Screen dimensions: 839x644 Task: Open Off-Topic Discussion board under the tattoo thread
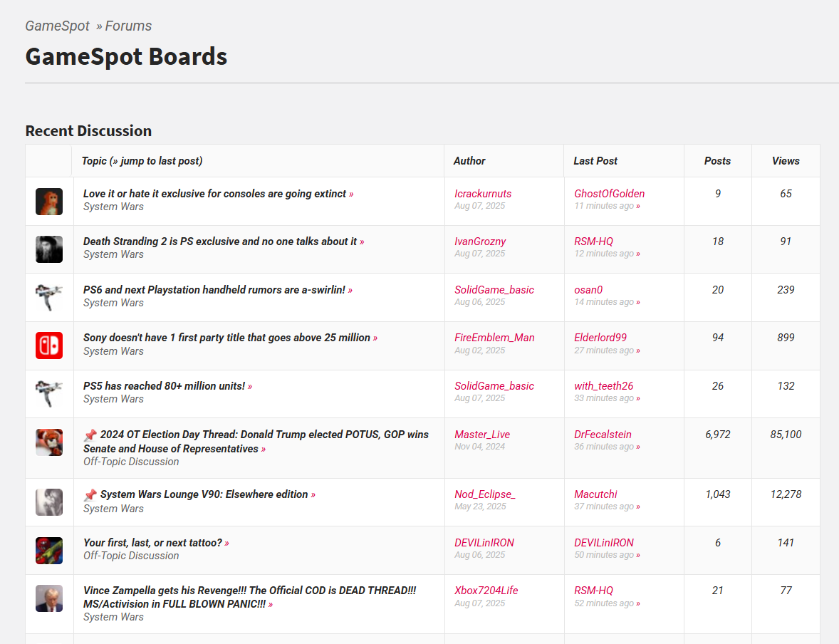tap(131, 556)
